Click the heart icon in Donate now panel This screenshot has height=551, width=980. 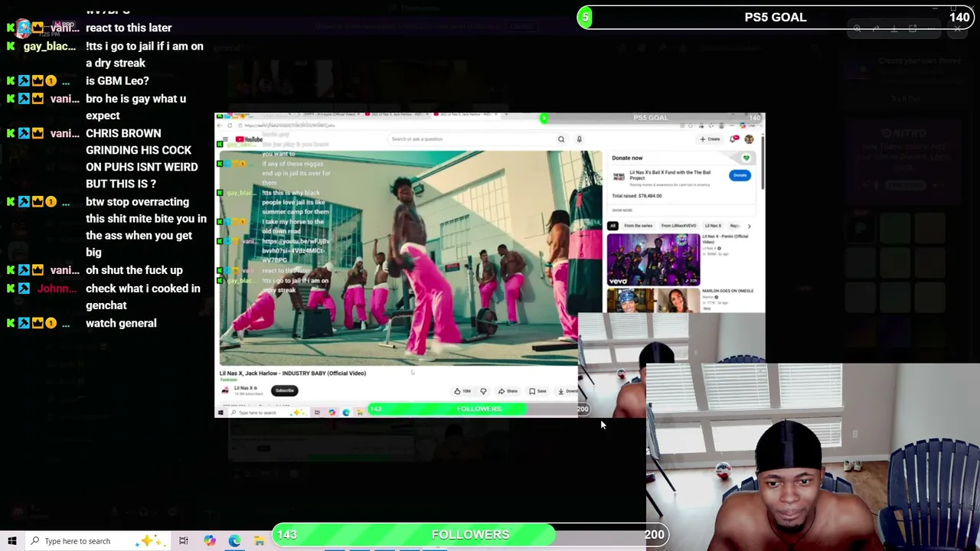tap(746, 158)
